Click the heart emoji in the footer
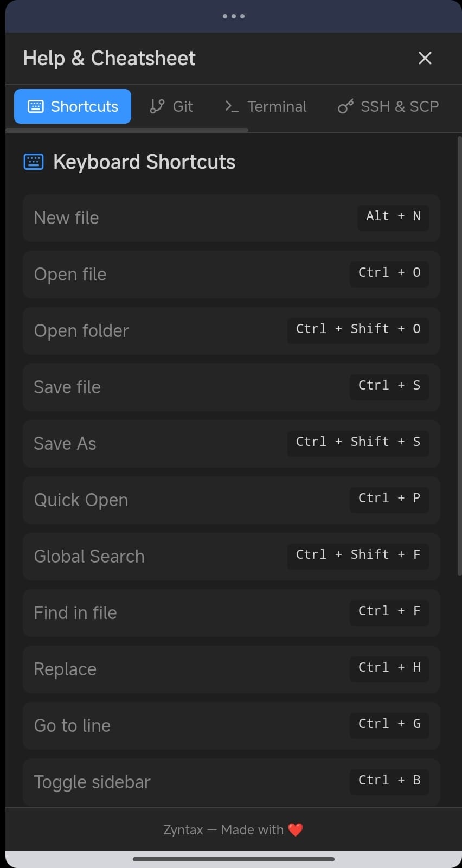This screenshot has width=462, height=868. pos(295,829)
